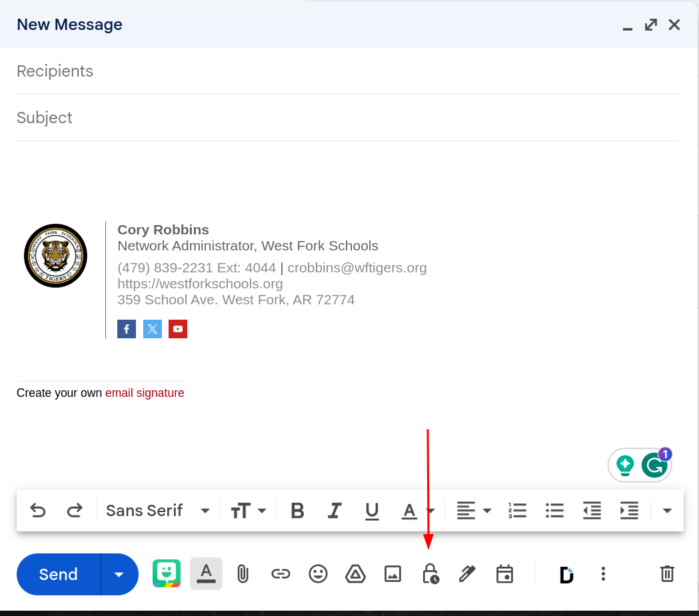
Task: Insert a numbered list
Action: click(x=517, y=510)
